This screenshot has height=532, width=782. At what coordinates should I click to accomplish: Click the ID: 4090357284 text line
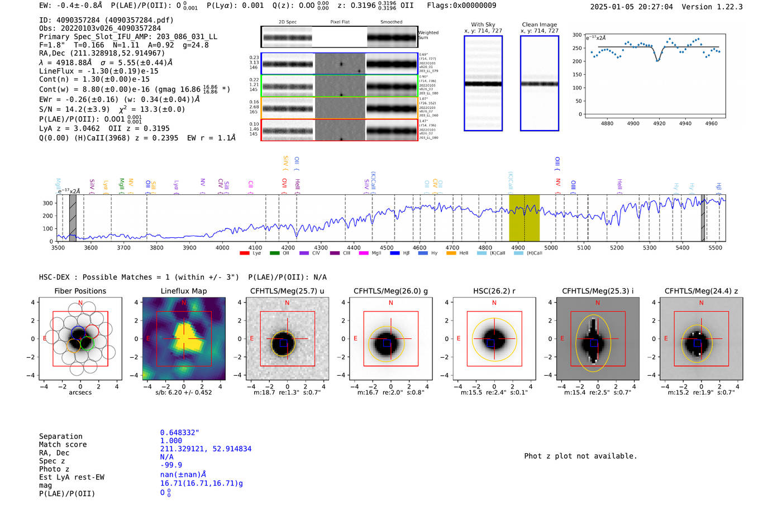[x=106, y=20]
